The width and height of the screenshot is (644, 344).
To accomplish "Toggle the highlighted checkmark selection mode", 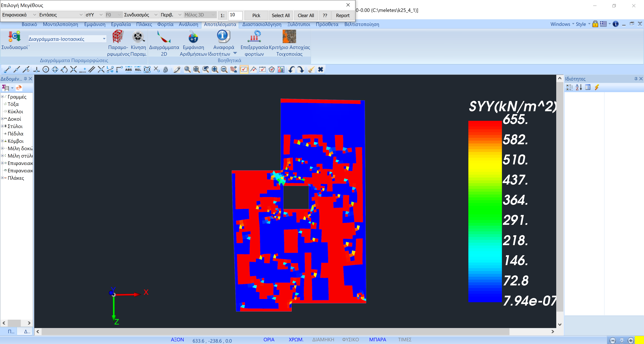I will [x=244, y=69].
